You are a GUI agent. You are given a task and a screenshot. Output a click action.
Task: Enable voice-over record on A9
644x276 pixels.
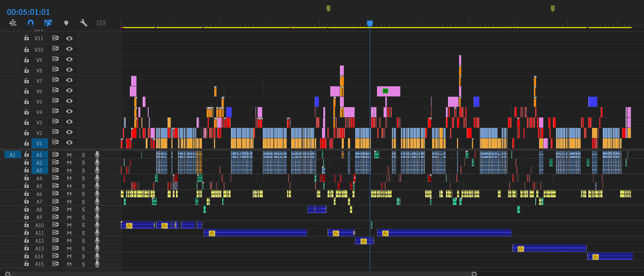(x=97, y=217)
